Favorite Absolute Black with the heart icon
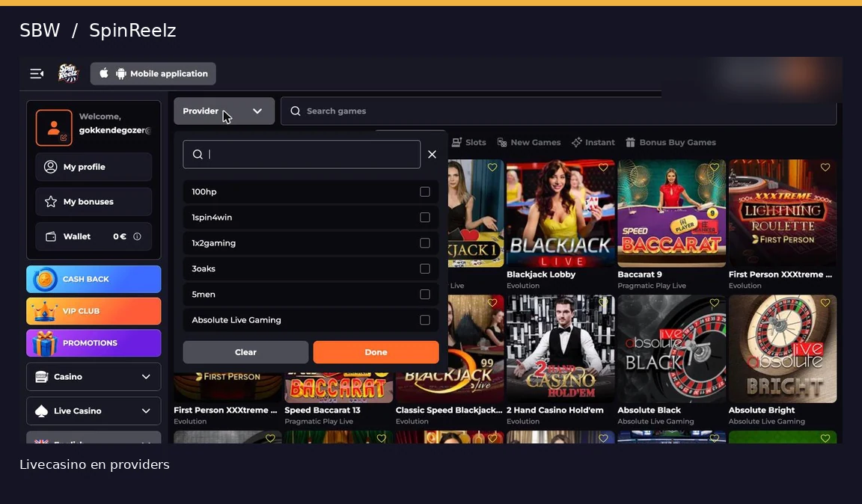Screen dimensions: 862x504 714,303
